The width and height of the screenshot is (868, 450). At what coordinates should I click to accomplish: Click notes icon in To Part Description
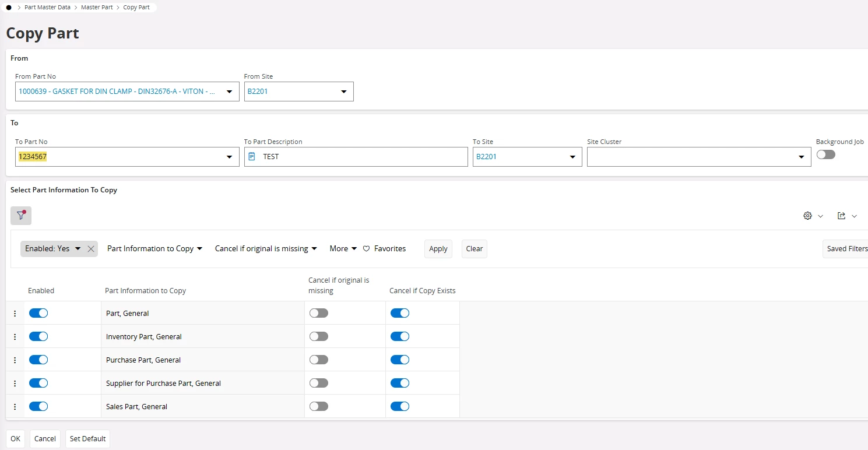[x=252, y=157]
